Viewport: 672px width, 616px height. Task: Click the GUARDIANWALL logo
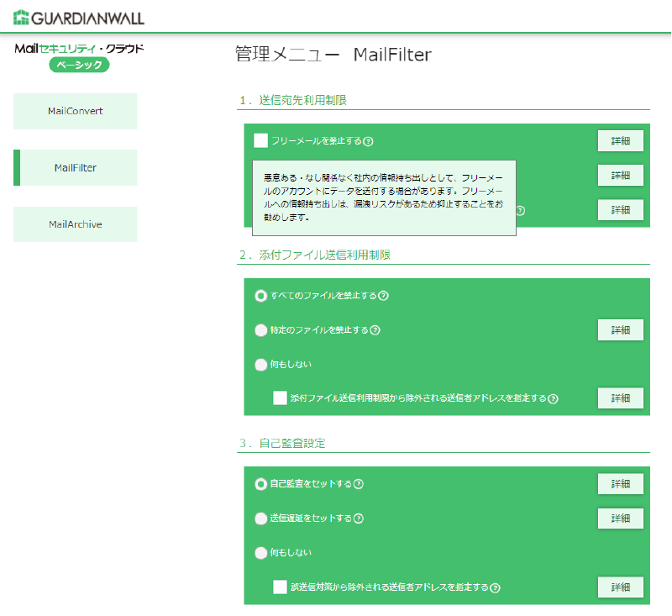point(79,17)
